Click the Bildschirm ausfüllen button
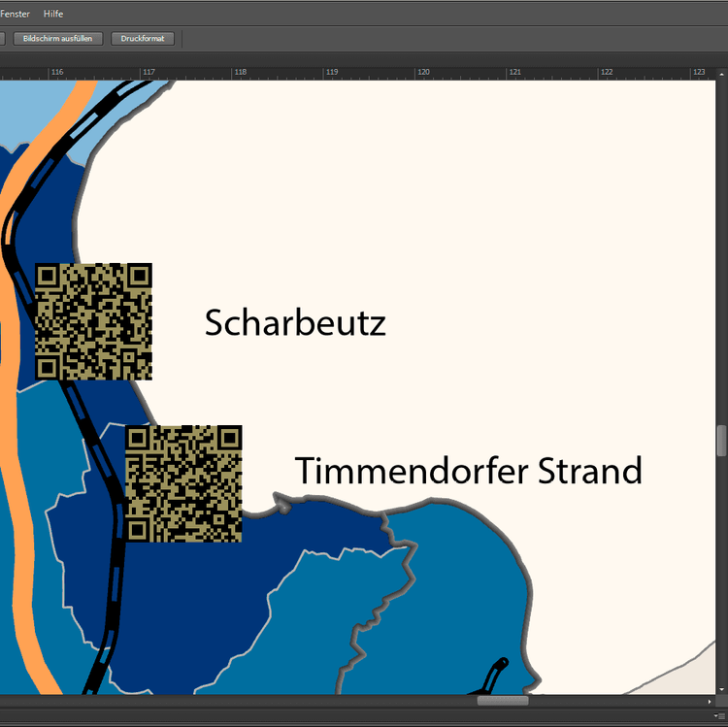The height and width of the screenshot is (727, 728). (x=56, y=39)
